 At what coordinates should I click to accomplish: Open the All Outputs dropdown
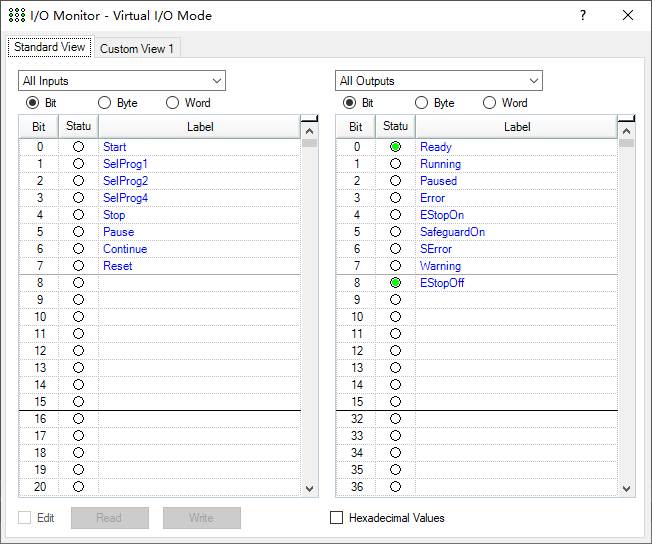[439, 81]
